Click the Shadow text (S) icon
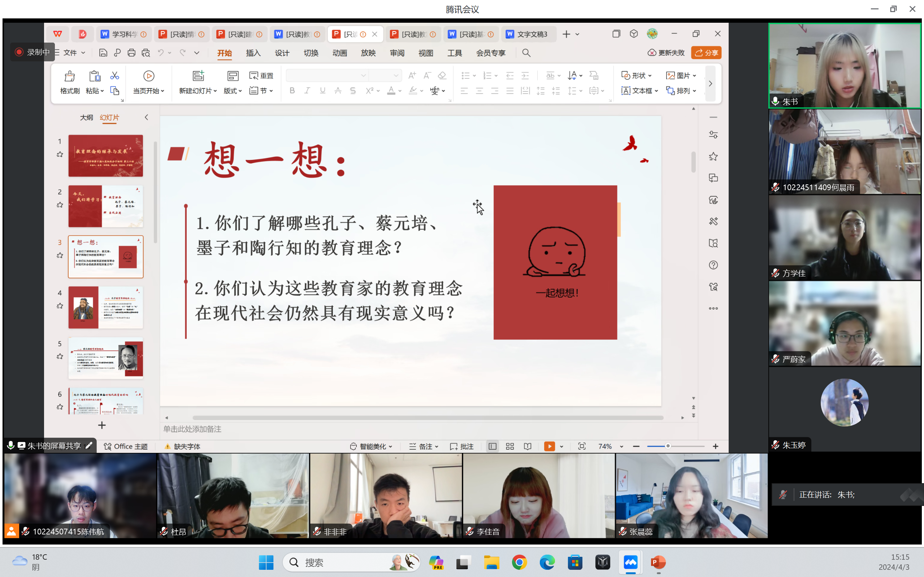The height and width of the screenshot is (577, 924). coord(353,91)
